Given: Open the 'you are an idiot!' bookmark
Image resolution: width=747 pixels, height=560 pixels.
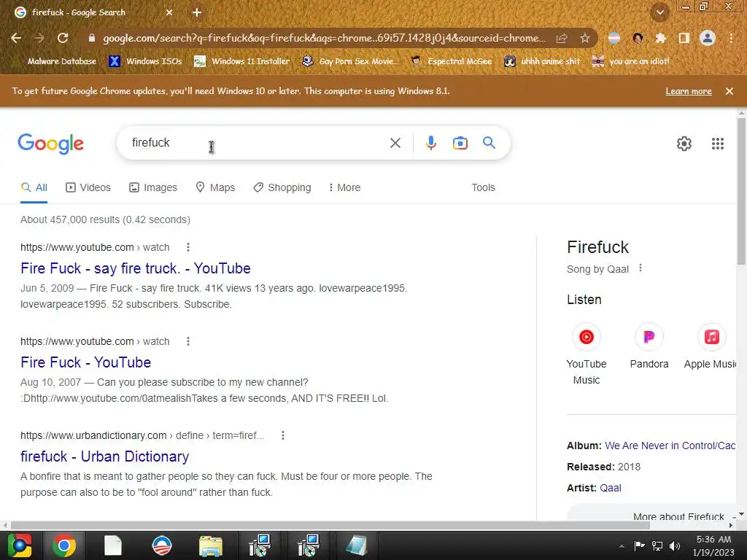Looking at the screenshot, I should point(631,61).
